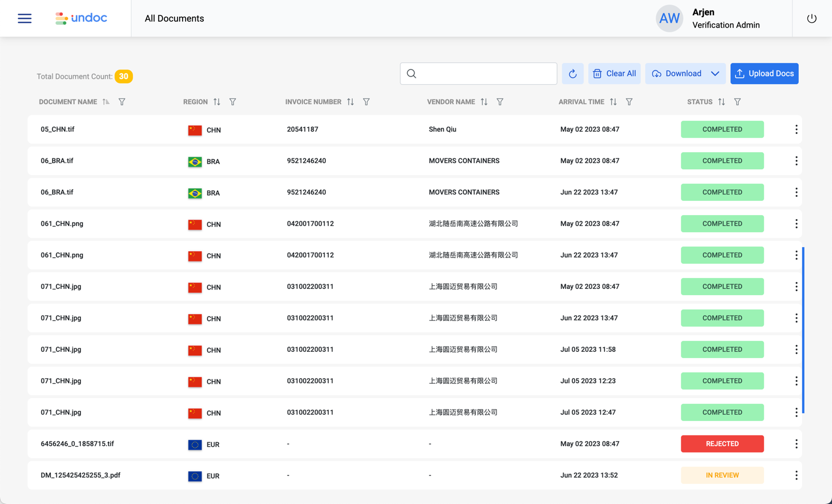Click COMPLETED status of 05_CHN.tif
This screenshot has height=504, width=832.
(x=722, y=129)
